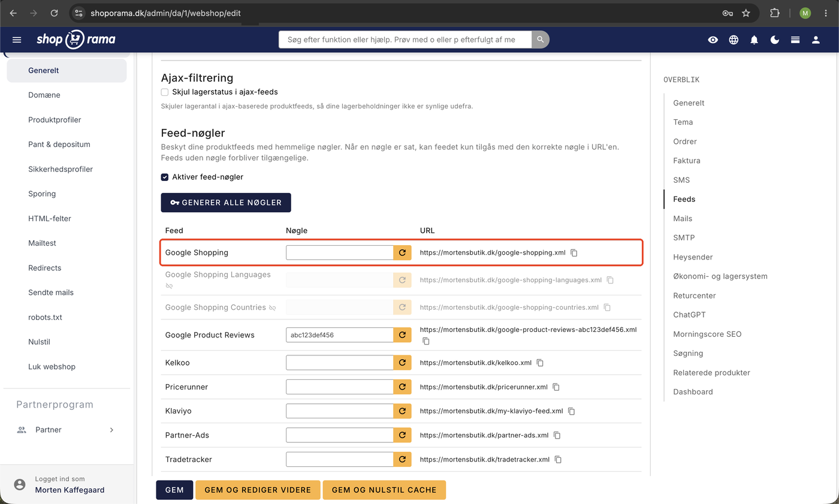
Task: Open the browser password key icon
Action: 728,13
